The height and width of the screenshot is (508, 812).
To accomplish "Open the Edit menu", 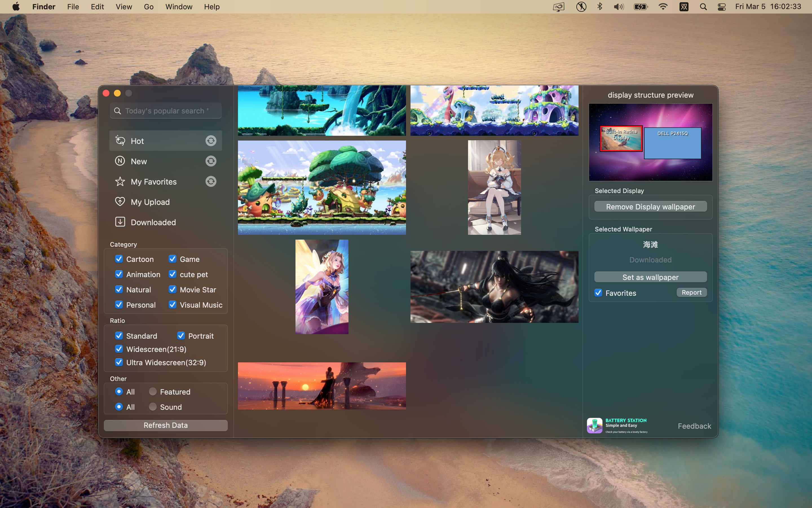I will pos(97,7).
